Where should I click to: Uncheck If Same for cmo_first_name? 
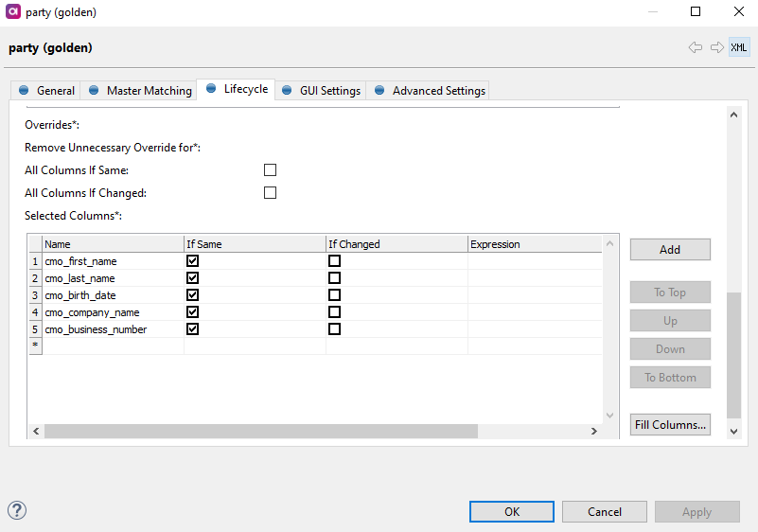[x=193, y=261]
